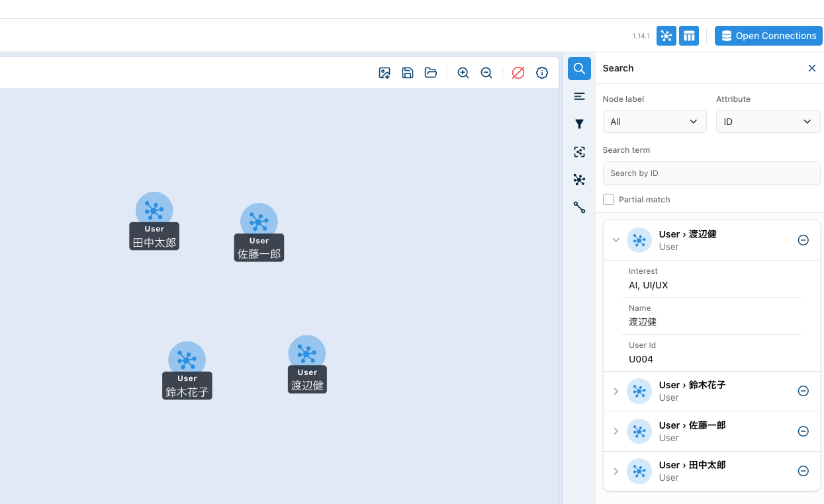Open the filter funnel sidebar icon
Image resolution: width=824 pixels, height=504 pixels.
pos(579,124)
